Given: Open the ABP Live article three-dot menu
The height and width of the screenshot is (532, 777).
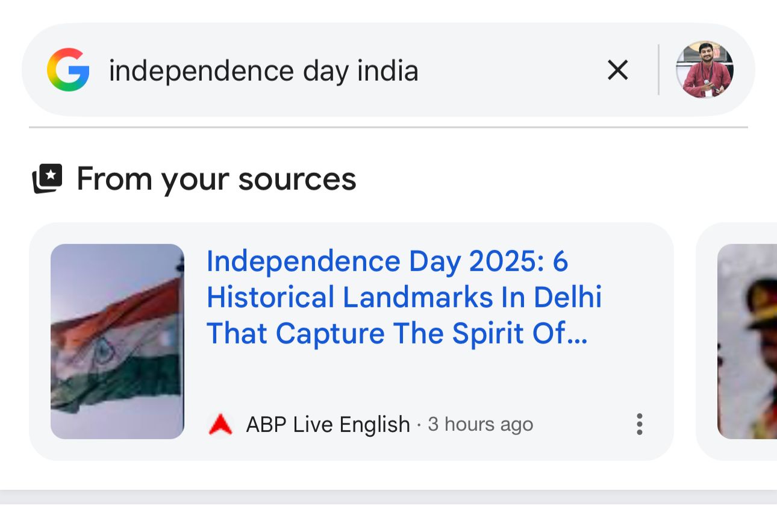Looking at the screenshot, I should point(639,424).
